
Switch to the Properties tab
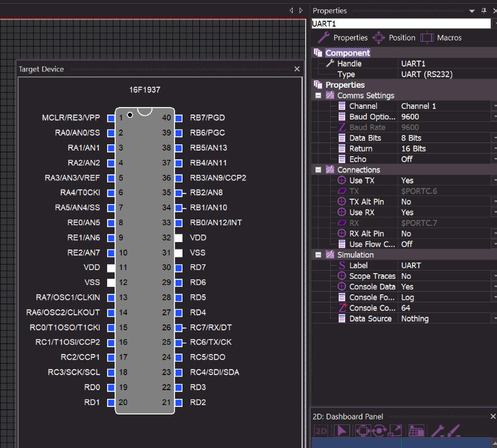[x=343, y=38]
